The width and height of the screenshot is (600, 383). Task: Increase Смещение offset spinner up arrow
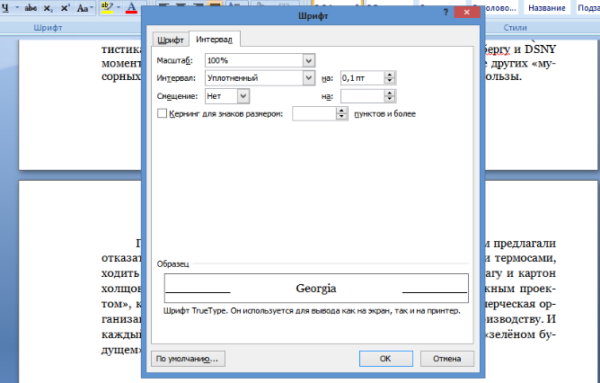tap(390, 93)
